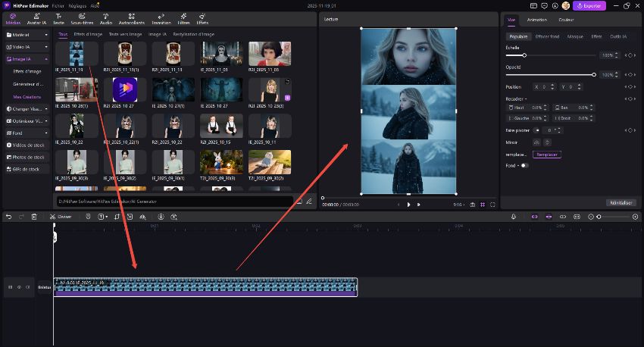Open the Transition panel
644x347 pixels.
pyautogui.click(x=161, y=20)
